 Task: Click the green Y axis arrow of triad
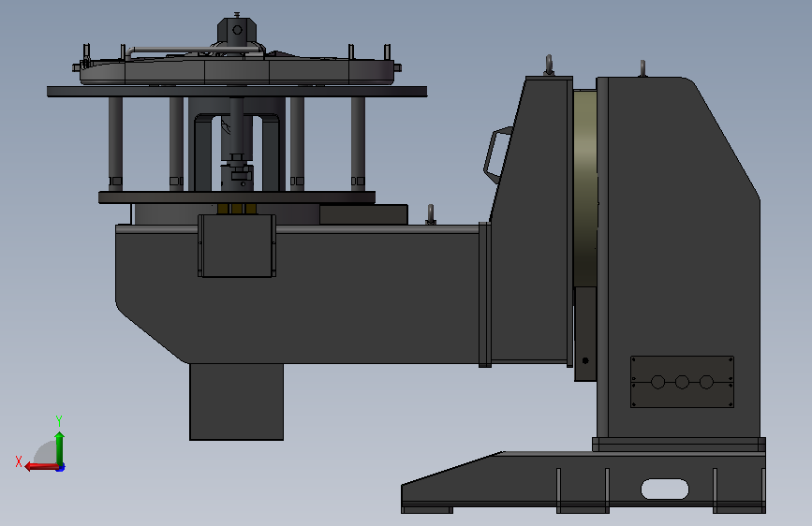(x=60, y=446)
